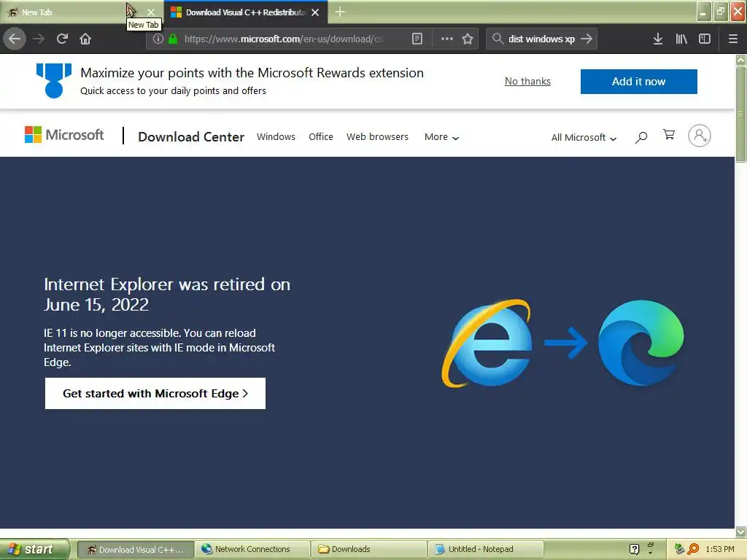
Task: Open the shopping cart icon
Action: (669, 135)
